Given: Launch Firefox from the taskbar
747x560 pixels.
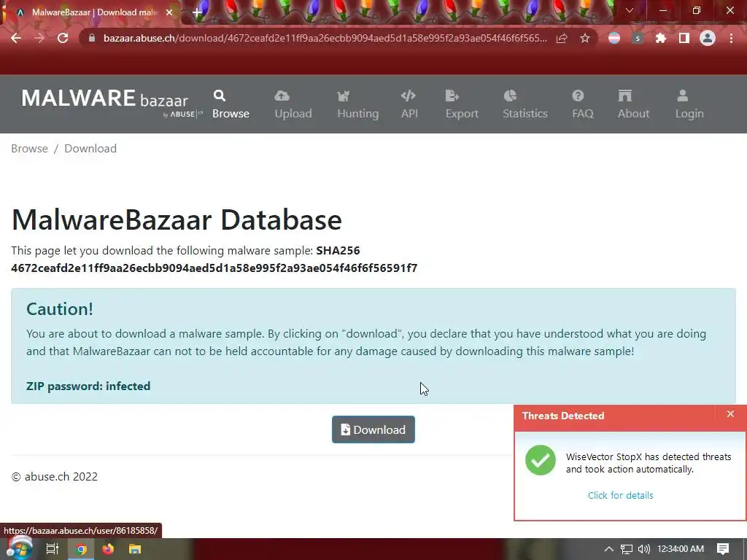Looking at the screenshot, I should [108, 549].
